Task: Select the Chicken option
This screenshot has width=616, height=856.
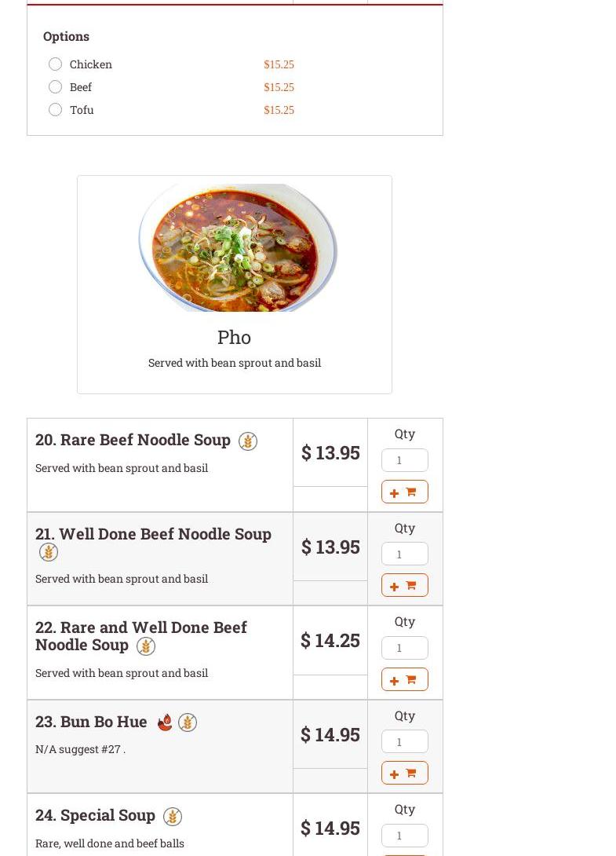Action: click(x=55, y=64)
